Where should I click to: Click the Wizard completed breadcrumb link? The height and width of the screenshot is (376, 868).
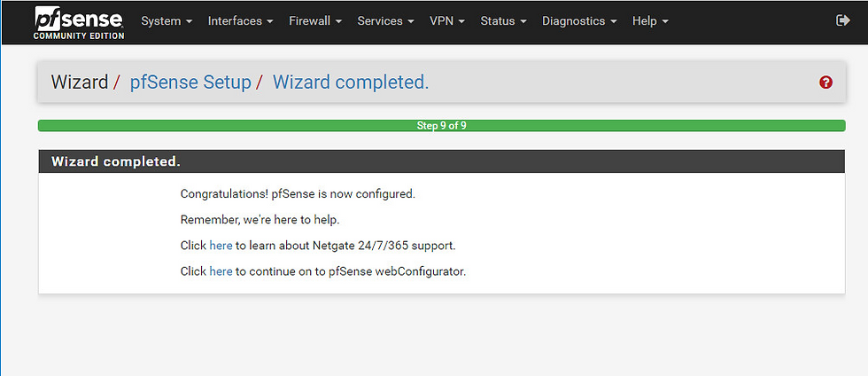tap(351, 82)
